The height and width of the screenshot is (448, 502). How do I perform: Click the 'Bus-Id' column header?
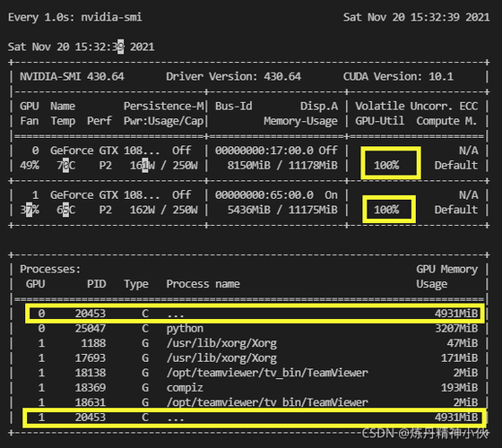coord(234,106)
